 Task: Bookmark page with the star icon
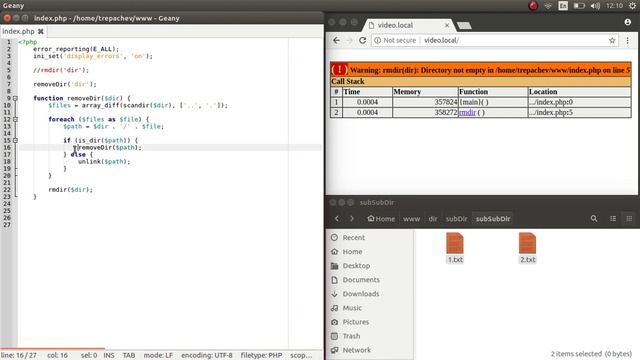point(612,40)
